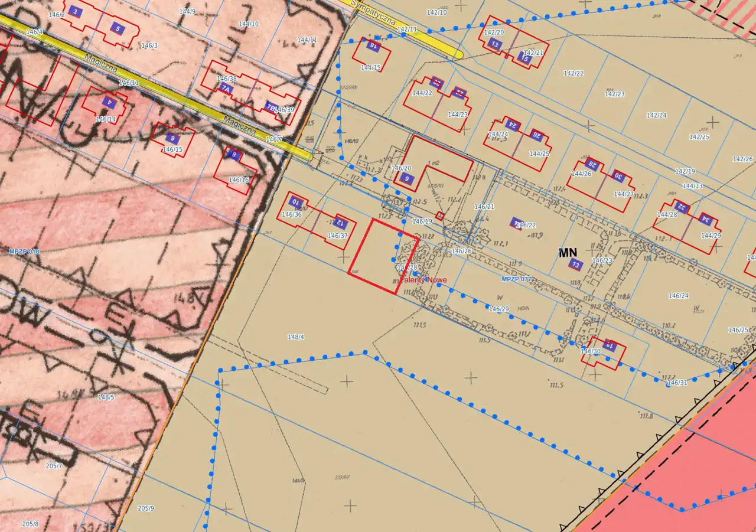The width and height of the screenshot is (756, 532).
Task: Click house number marker 5
Action: tap(118, 28)
